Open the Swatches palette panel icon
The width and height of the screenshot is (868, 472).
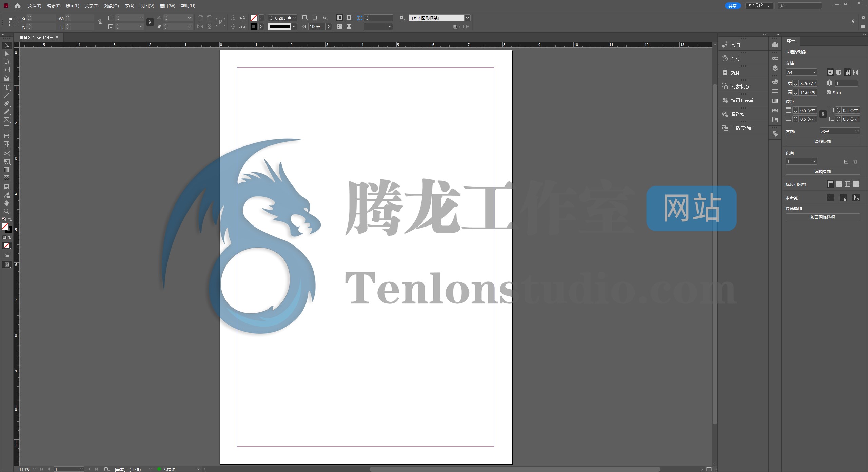[775, 110]
